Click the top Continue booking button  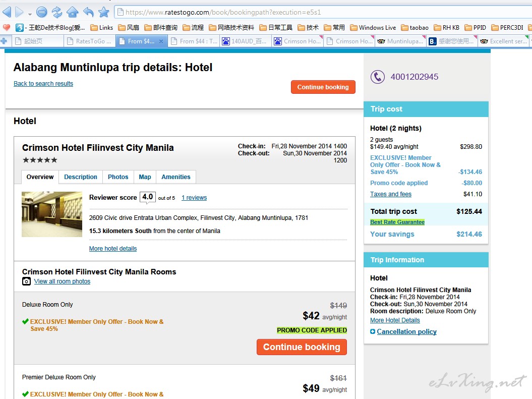pyautogui.click(x=323, y=87)
